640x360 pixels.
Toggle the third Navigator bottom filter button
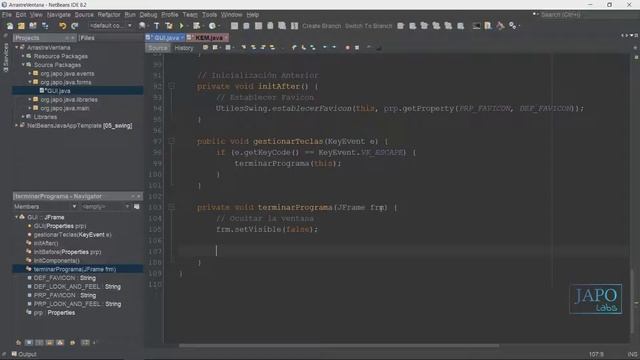click(x=39, y=342)
